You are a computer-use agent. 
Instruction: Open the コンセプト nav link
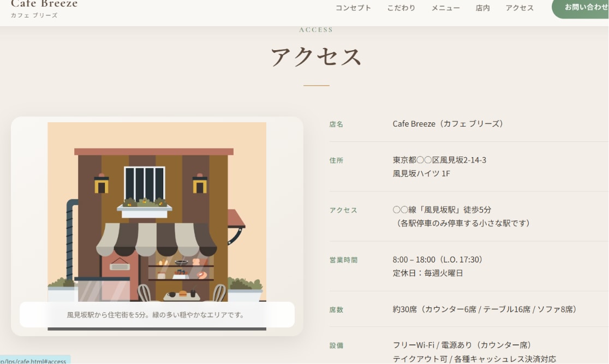click(353, 8)
